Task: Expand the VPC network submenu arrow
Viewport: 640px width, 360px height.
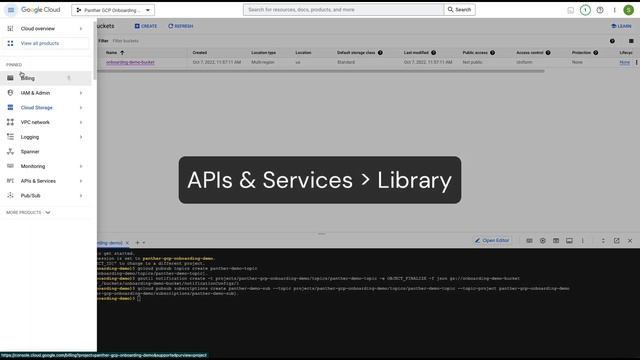Action: point(81,122)
